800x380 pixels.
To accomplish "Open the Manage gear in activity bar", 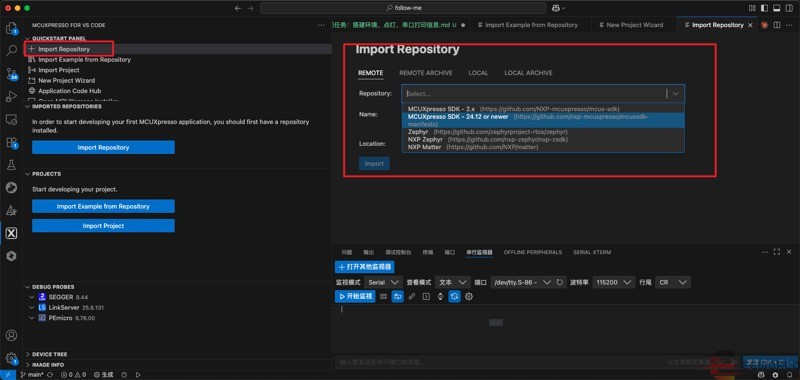I will pyautogui.click(x=11, y=358).
